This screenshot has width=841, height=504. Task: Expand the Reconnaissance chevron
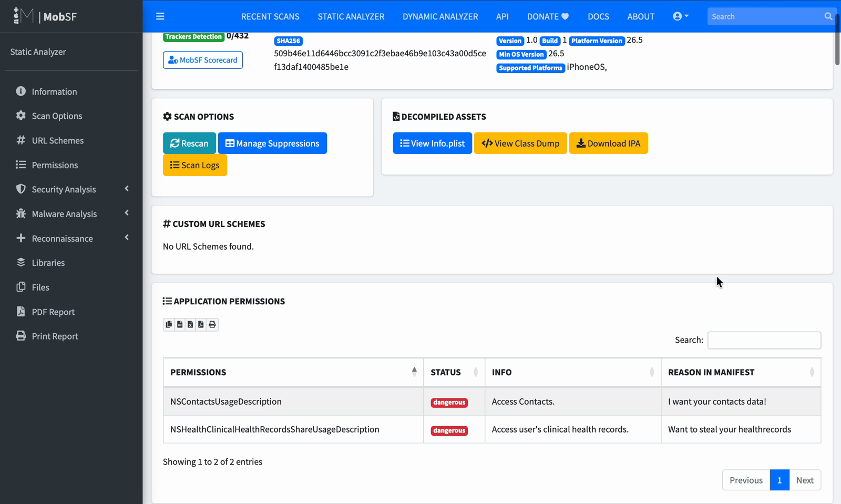coord(127,238)
